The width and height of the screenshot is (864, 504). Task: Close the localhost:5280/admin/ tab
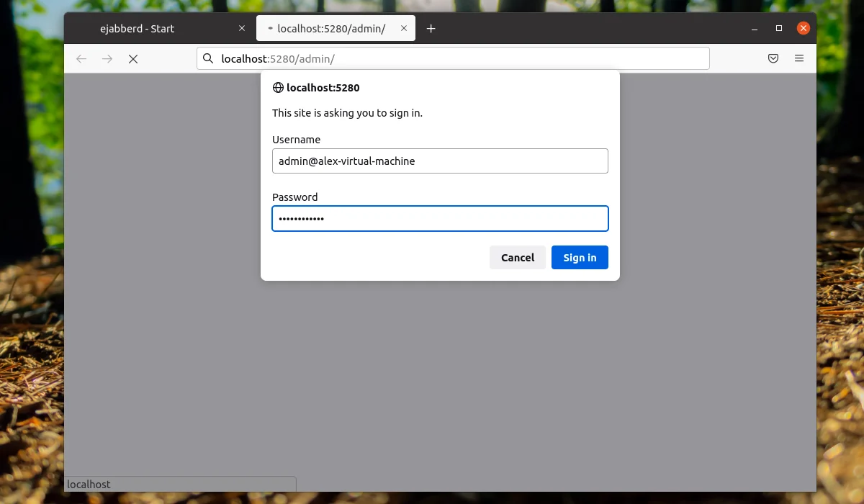click(404, 29)
